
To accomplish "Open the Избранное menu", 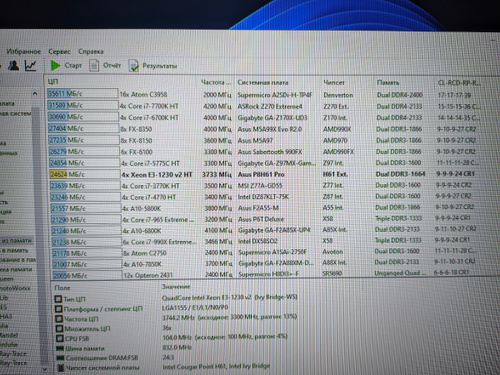I will (x=24, y=52).
